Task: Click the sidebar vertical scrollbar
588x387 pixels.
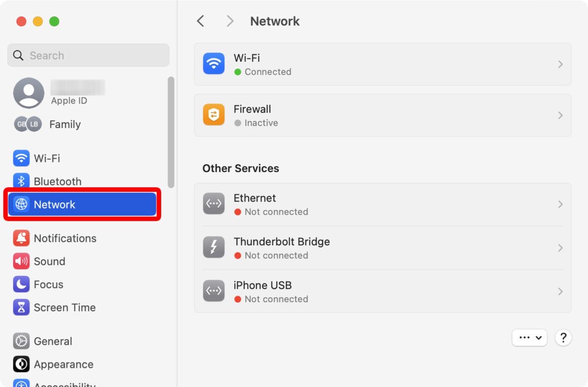Action: click(x=171, y=132)
